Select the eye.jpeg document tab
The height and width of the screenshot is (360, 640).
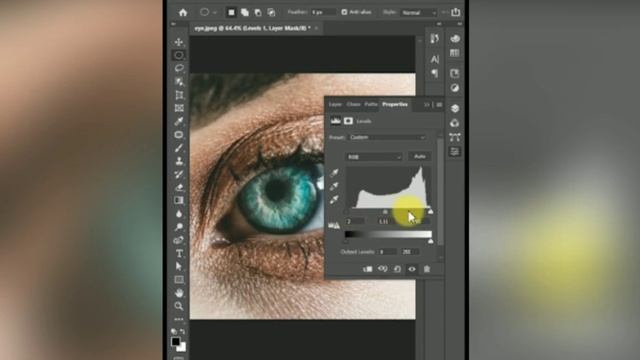(252, 28)
